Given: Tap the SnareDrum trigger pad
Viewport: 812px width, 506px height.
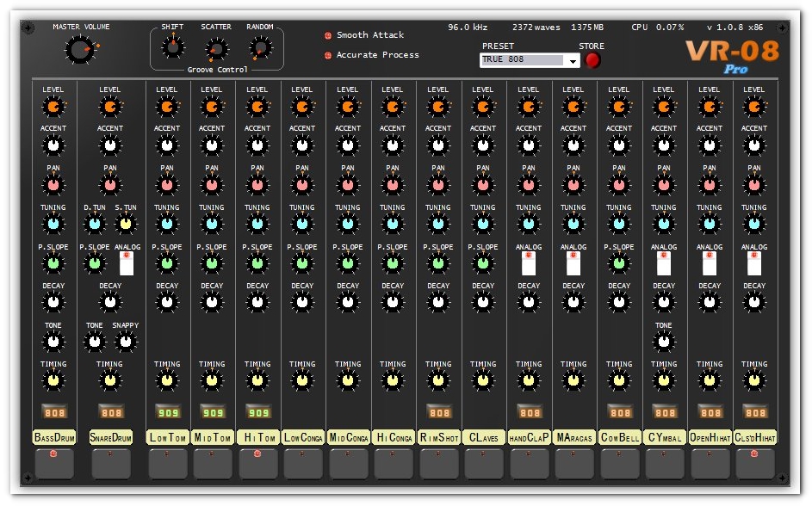Looking at the screenshot, I should pyautogui.click(x=110, y=465).
